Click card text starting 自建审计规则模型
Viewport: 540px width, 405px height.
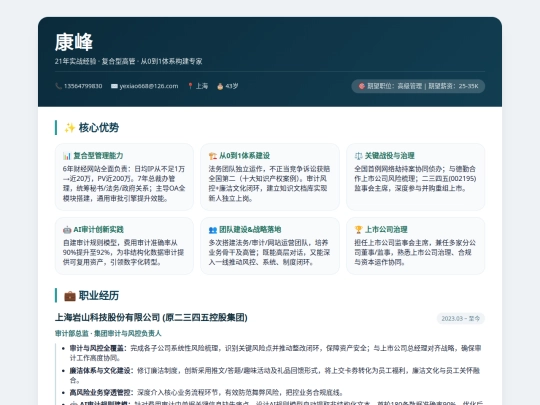[x=123, y=252]
